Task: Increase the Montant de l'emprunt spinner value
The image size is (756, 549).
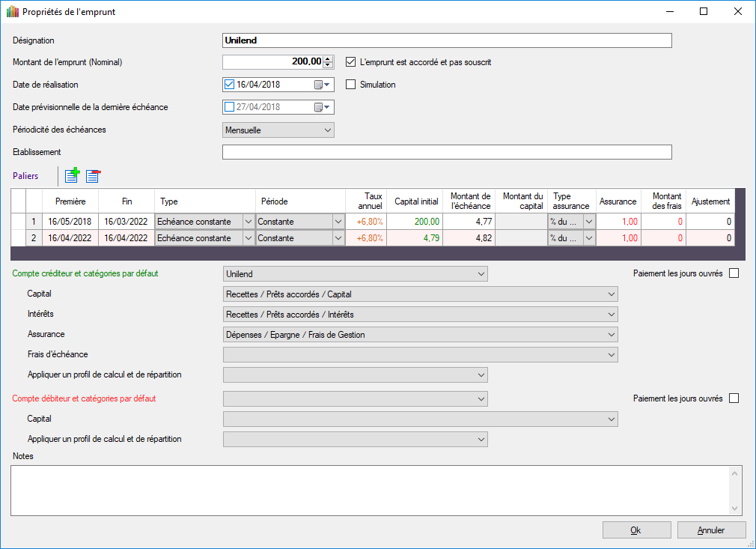Action: pos(328,58)
